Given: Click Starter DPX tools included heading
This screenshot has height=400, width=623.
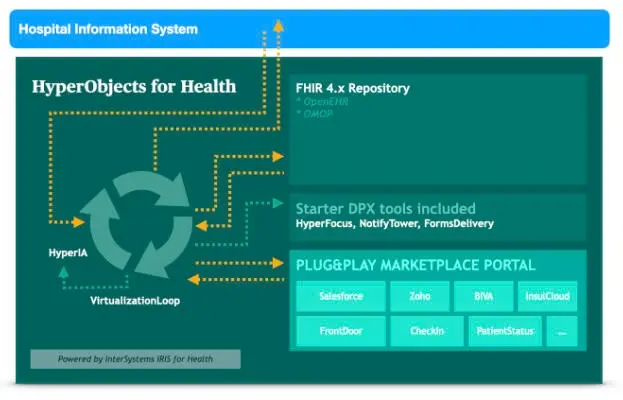Looking at the screenshot, I should 385,209.
